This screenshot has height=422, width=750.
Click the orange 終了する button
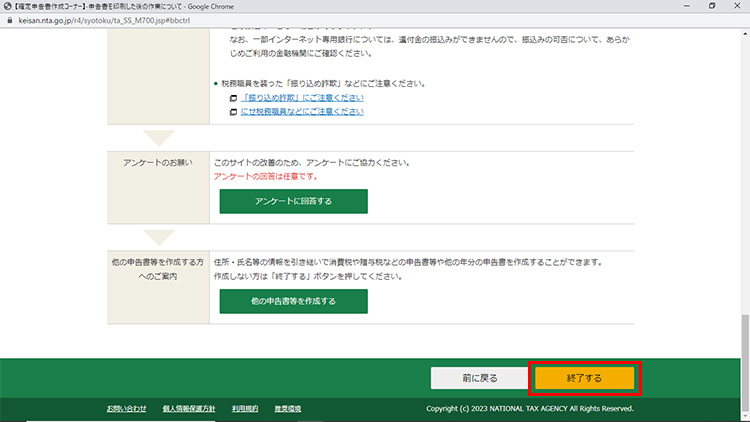coord(585,378)
